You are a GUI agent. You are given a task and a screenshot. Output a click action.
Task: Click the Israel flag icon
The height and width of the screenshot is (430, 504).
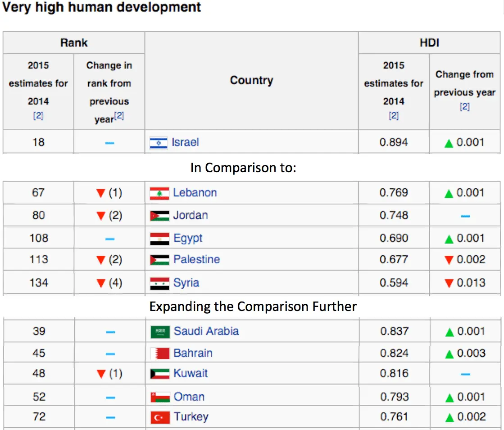click(159, 143)
